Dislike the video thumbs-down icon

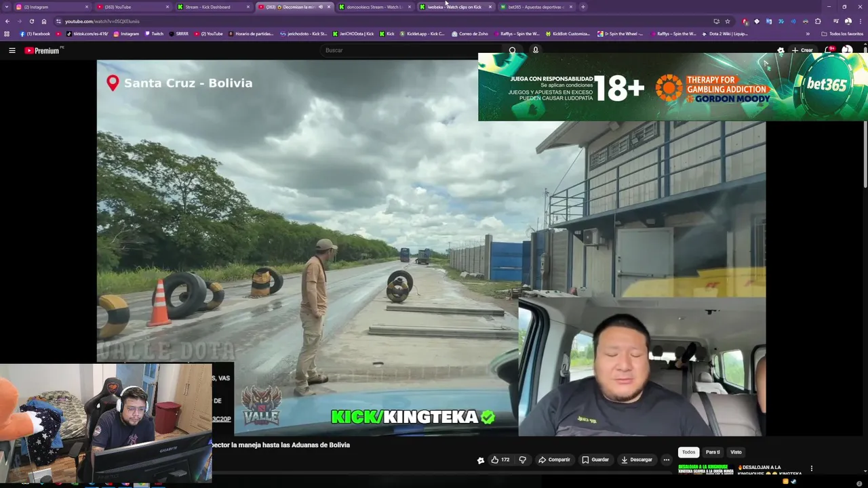[522, 460]
